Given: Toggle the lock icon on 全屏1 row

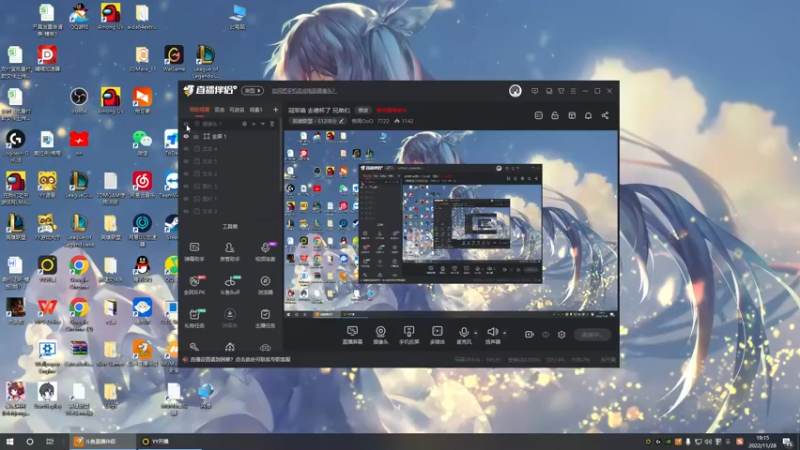Looking at the screenshot, I should 196,136.
